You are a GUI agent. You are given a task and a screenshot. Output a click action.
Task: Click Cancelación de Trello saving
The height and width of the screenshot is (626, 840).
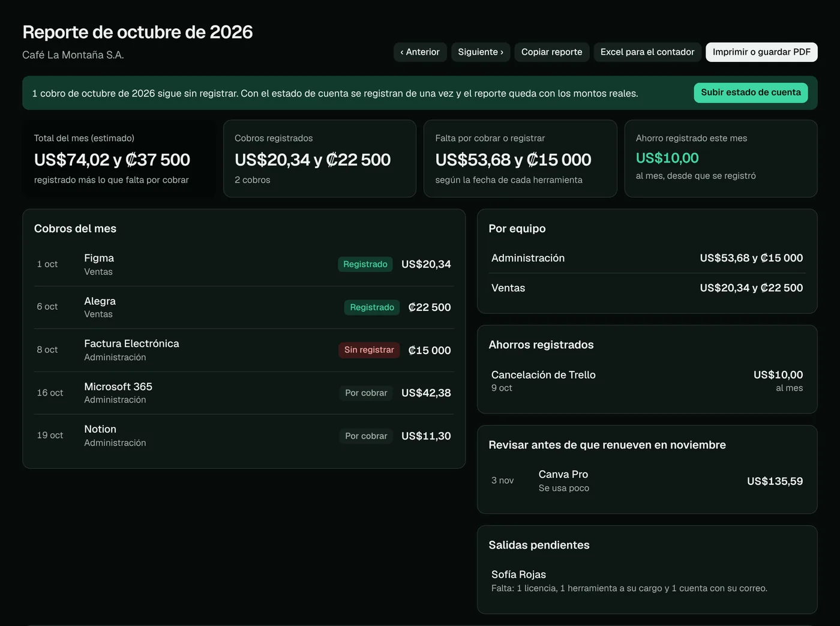pos(647,381)
